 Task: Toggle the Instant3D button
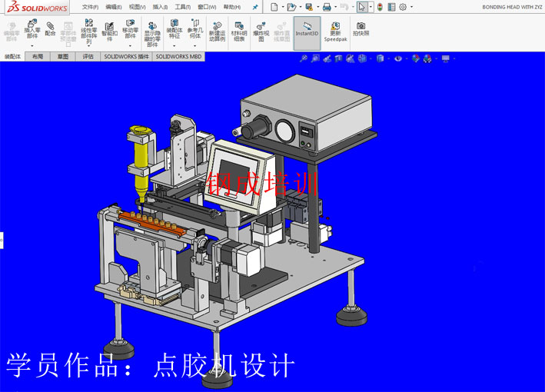[307, 28]
